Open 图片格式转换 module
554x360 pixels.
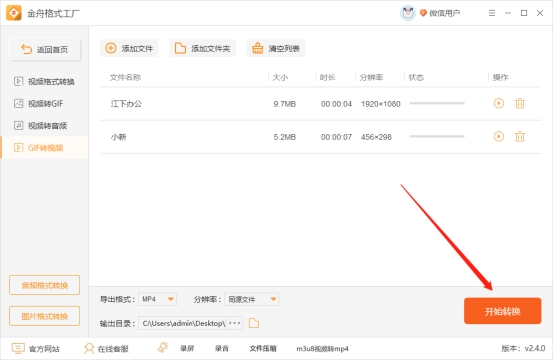(x=45, y=316)
